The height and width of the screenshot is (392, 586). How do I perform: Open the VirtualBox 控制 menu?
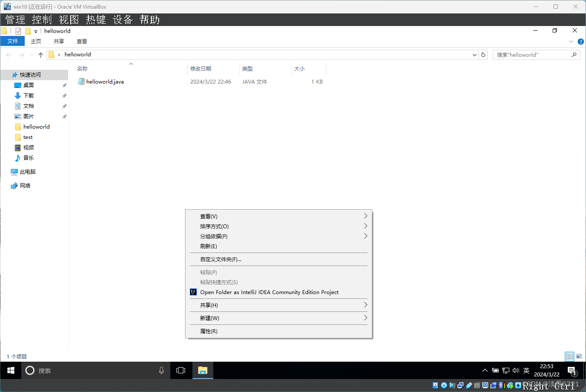point(42,19)
